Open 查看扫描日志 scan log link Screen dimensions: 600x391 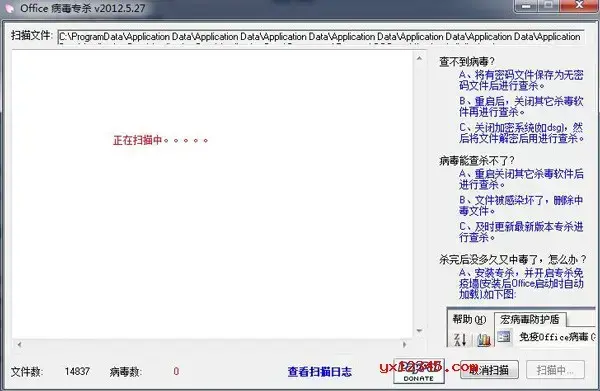coord(320,371)
